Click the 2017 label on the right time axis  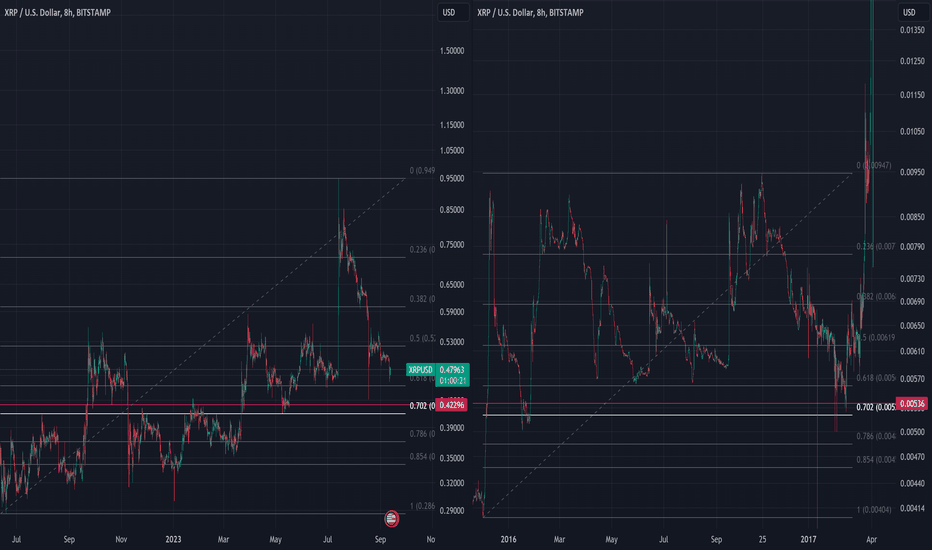pos(808,539)
